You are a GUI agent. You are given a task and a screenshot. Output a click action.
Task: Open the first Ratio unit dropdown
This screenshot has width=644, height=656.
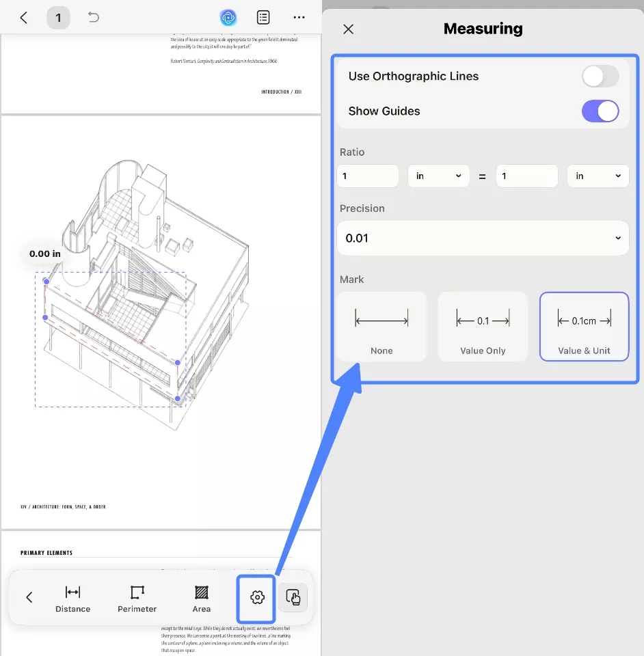pos(438,176)
